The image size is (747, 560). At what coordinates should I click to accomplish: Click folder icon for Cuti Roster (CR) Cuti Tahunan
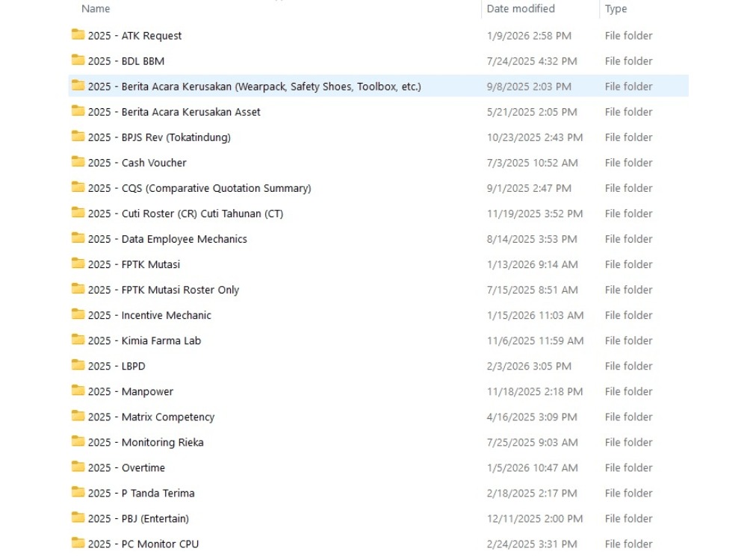click(x=78, y=212)
